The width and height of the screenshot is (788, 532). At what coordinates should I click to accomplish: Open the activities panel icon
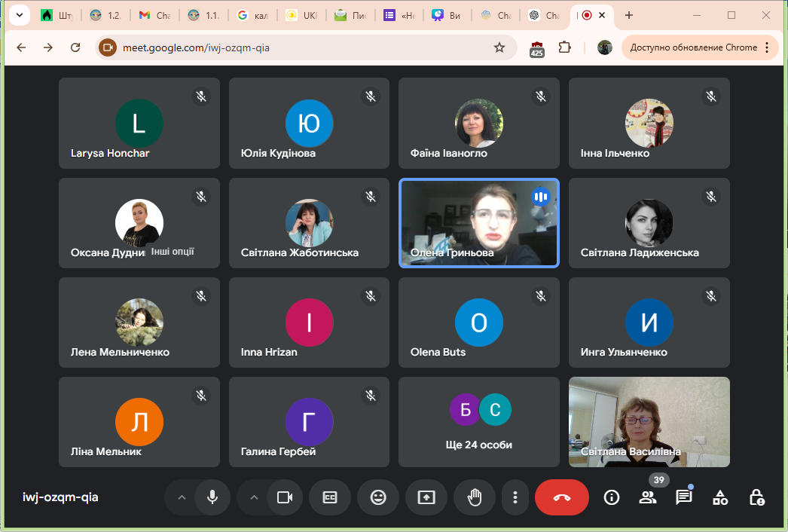[720, 497]
